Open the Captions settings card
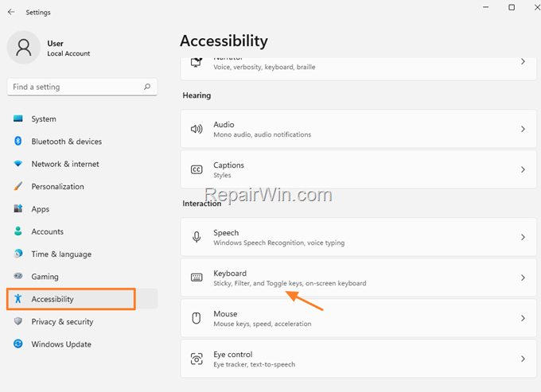 (359, 169)
